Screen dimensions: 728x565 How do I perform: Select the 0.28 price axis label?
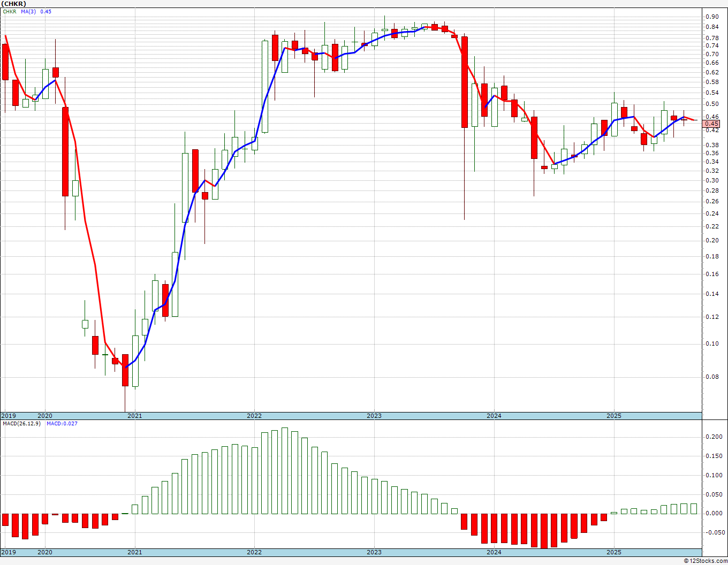712,190
